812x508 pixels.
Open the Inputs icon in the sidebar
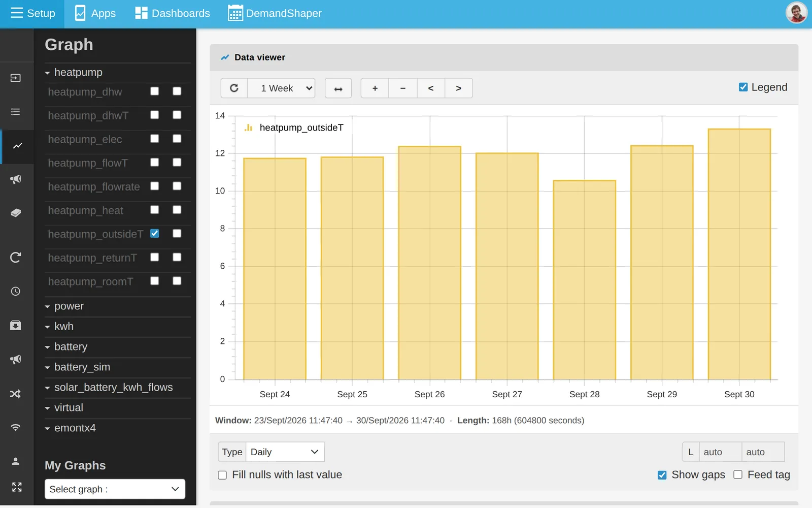16,78
